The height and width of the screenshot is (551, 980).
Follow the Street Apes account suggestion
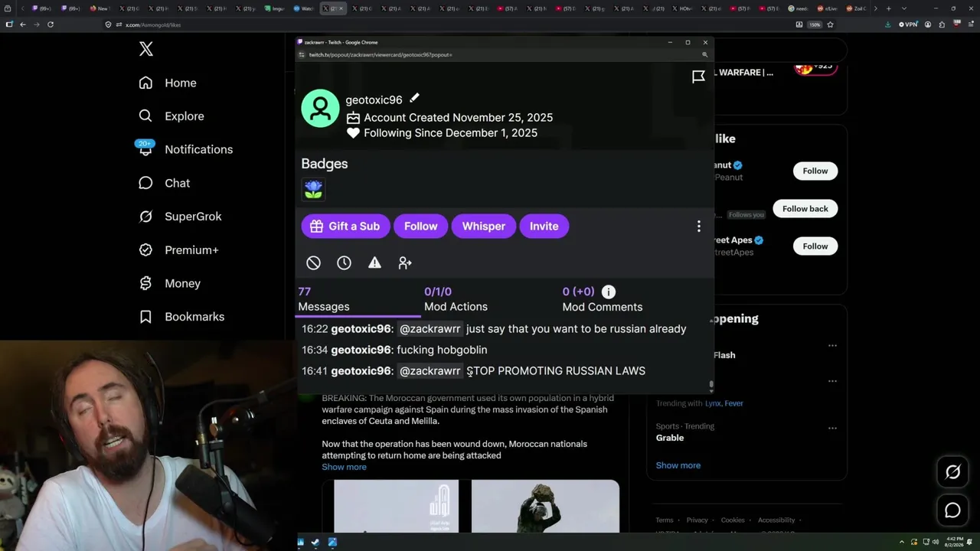point(815,246)
